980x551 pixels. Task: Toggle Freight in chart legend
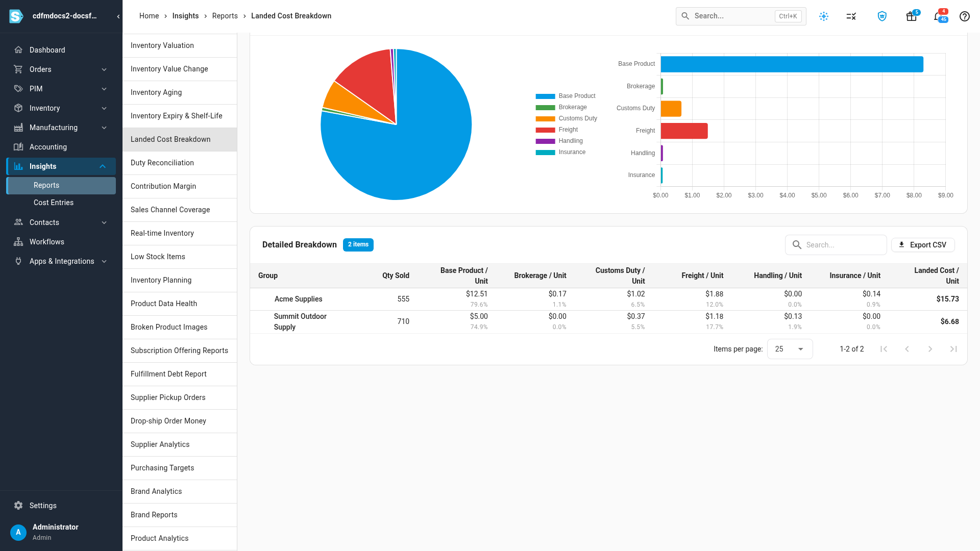coord(557,130)
